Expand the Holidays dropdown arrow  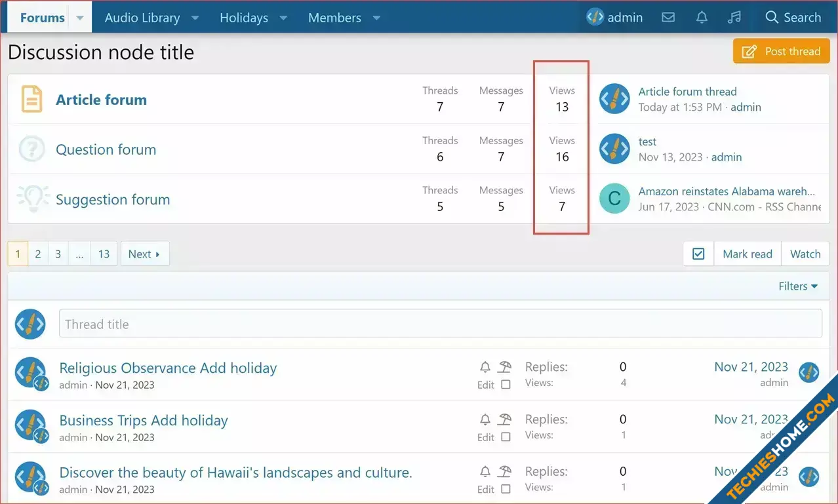[283, 18]
